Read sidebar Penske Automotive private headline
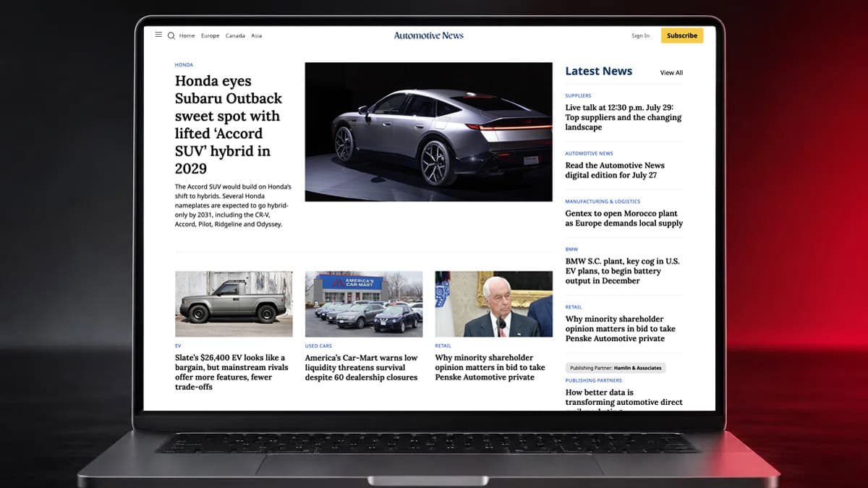This screenshot has height=488, width=868. 620,329
